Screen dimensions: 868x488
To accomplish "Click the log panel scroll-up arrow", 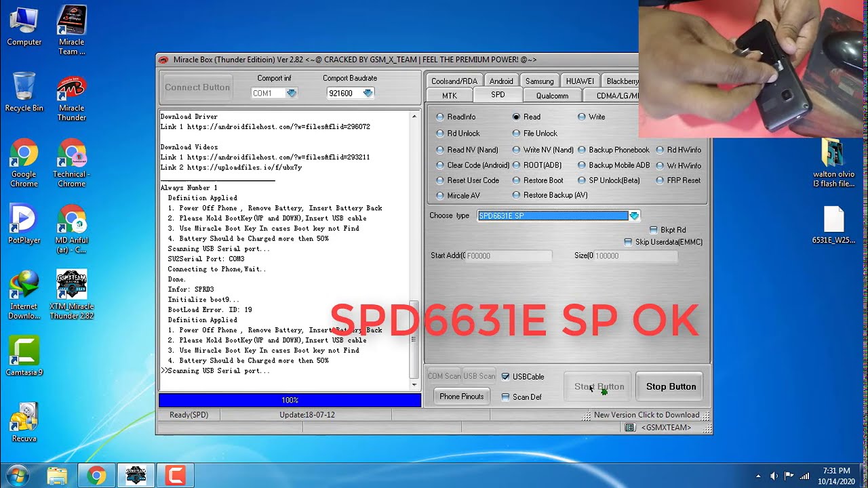I will [x=414, y=117].
